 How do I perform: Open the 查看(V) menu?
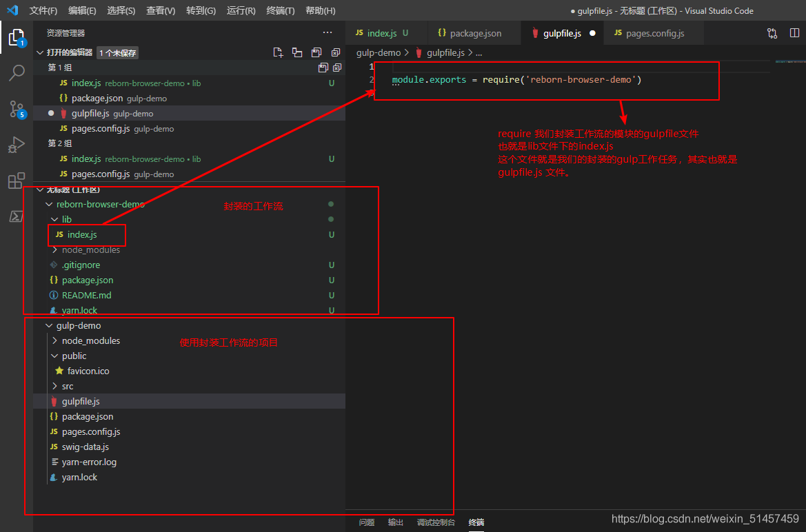161,10
